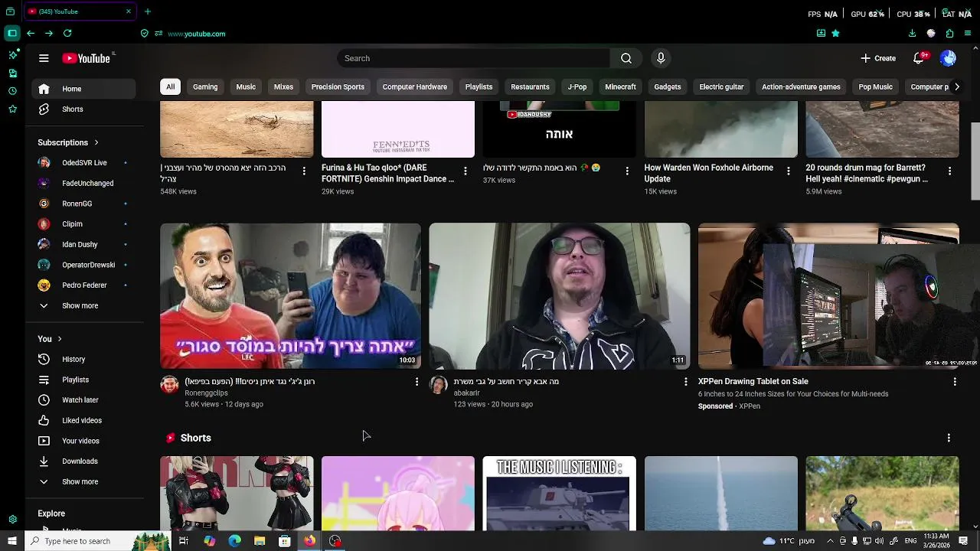Click the Create button
This screenshot has height=551, width=980.
click(x=878, y=58)
